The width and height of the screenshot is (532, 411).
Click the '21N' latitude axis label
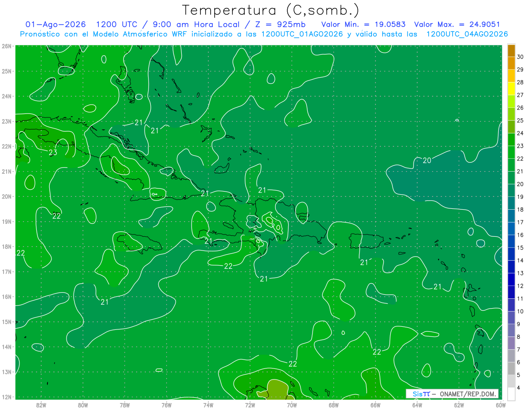pos(7,171)
